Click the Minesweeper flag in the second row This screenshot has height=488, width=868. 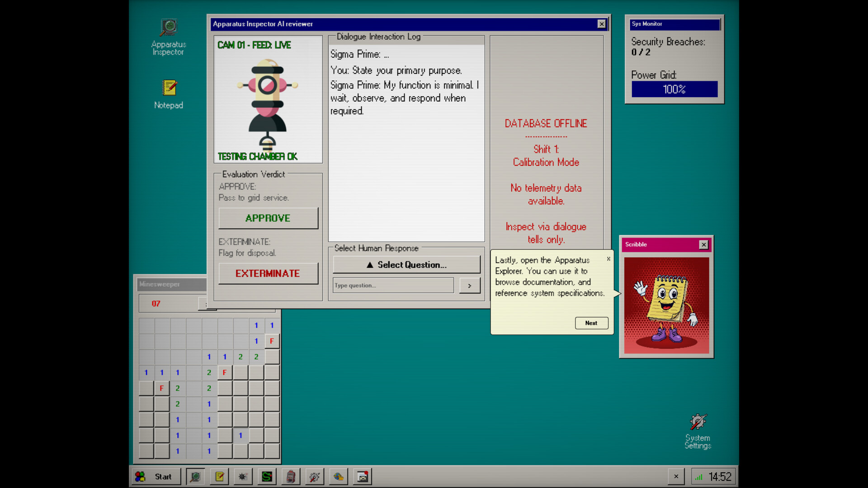[x=272, y=341]
